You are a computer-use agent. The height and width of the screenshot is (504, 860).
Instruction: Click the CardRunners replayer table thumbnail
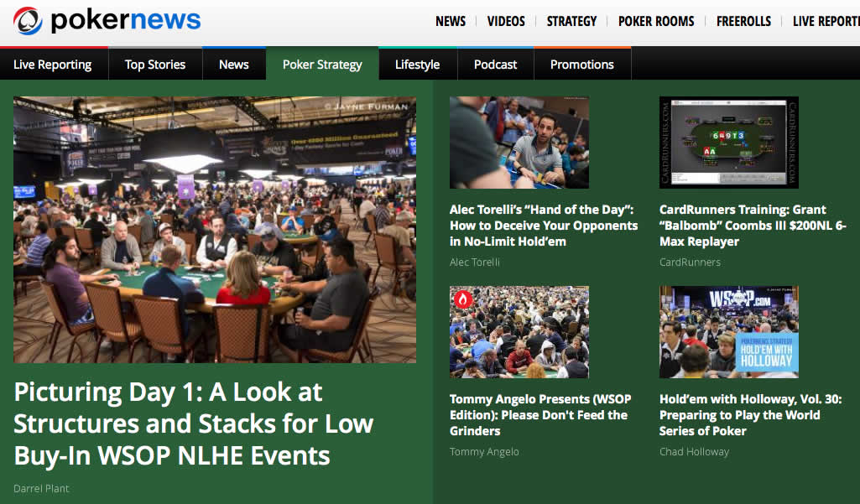click(728, 142)
